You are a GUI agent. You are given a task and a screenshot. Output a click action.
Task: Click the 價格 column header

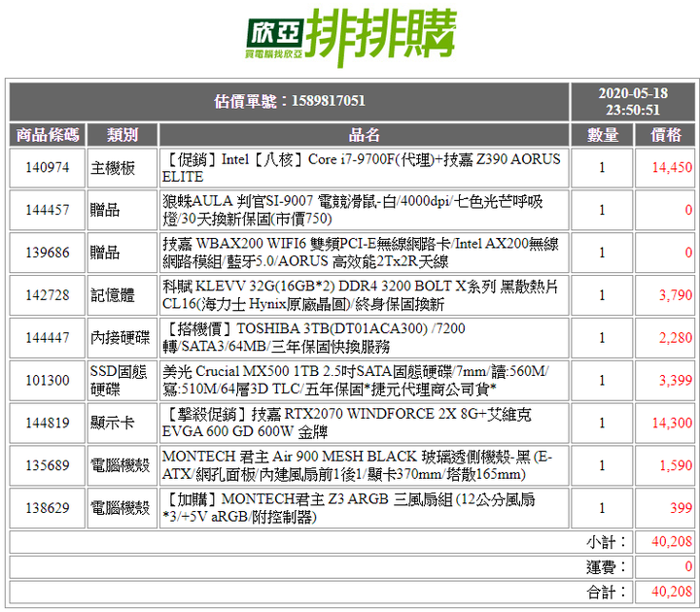665,135
